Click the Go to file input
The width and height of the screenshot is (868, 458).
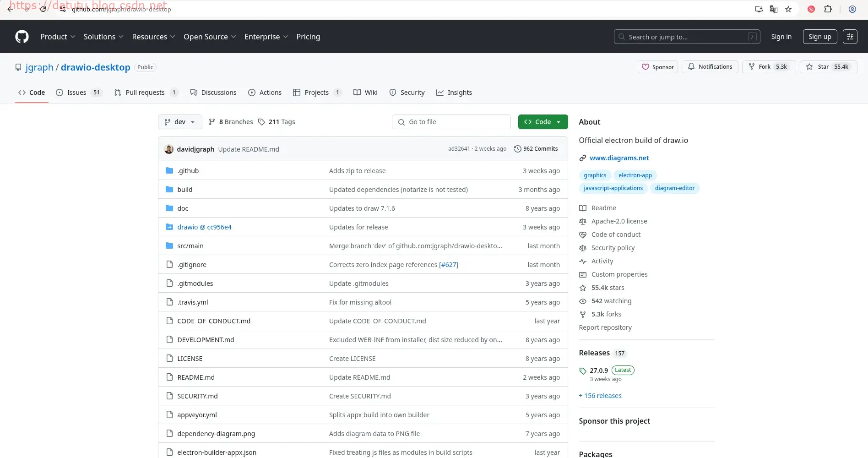click(x=451, y=122)
